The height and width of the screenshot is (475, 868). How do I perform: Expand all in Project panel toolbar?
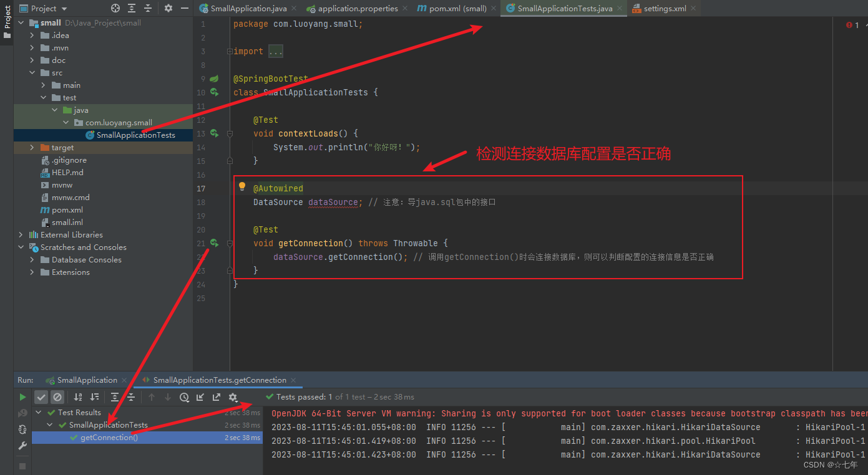[132, 8]
